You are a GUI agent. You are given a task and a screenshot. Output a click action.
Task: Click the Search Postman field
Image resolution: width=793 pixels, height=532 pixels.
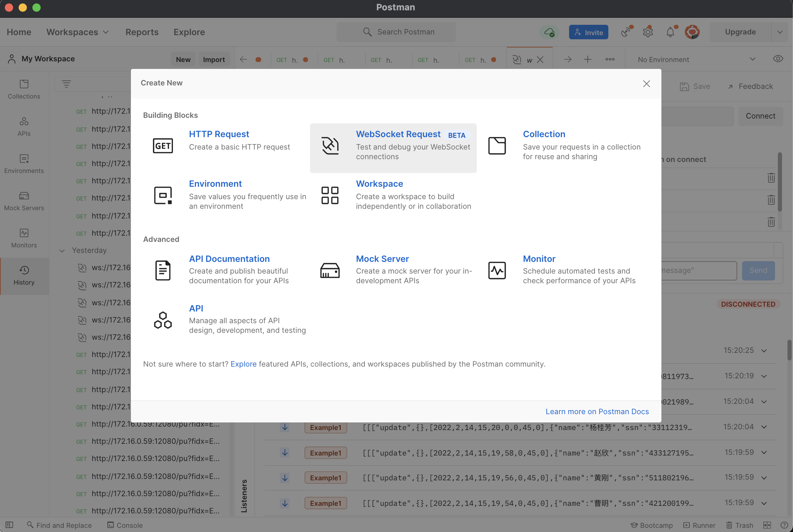click(x=396, y=32)
